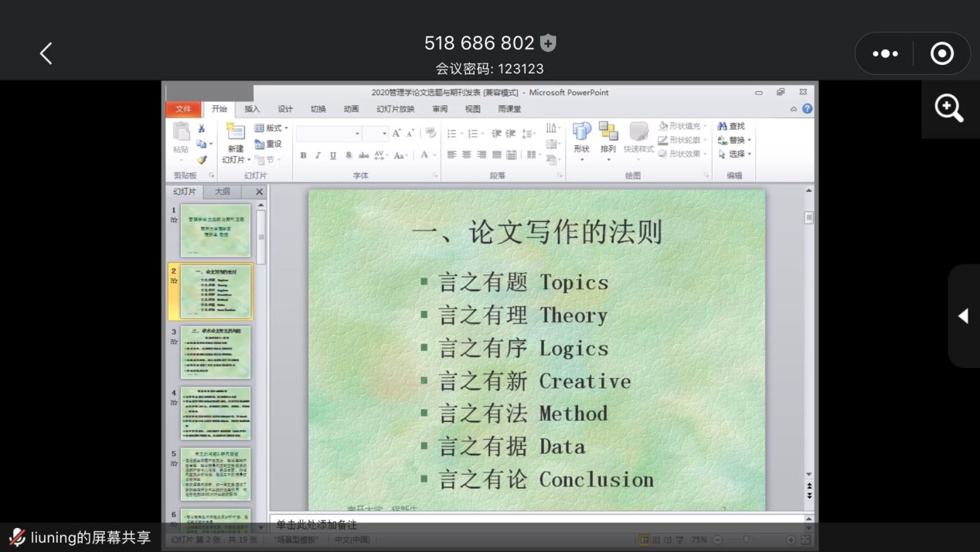
Task: Click decrease indent icon
Action: 496,134
